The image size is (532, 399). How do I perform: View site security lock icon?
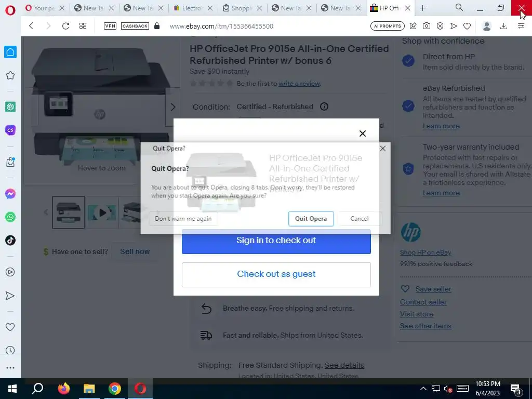(x=157, y=26)
